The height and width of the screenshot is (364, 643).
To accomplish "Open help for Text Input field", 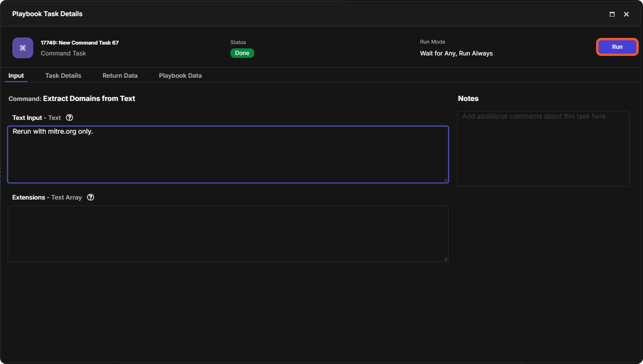I will pos(70,118).
